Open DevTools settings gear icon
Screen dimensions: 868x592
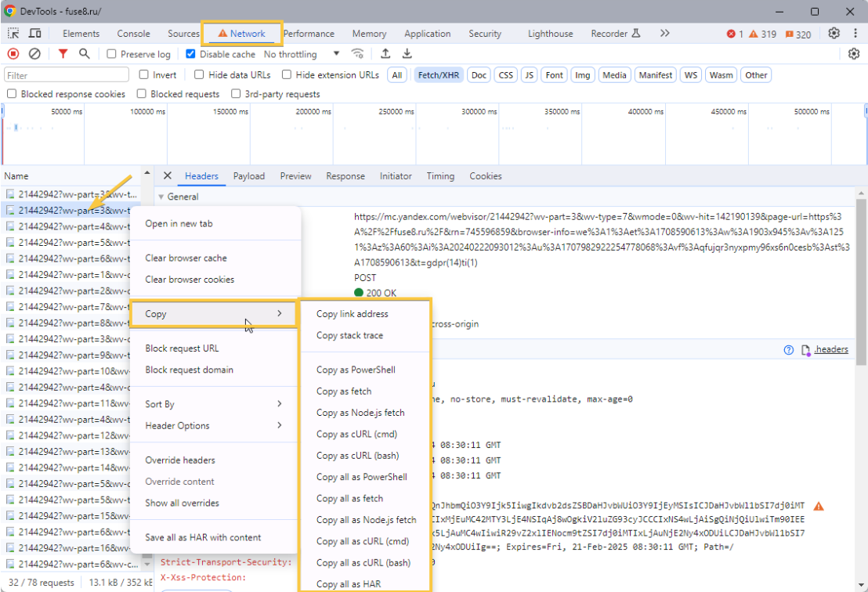834,34
